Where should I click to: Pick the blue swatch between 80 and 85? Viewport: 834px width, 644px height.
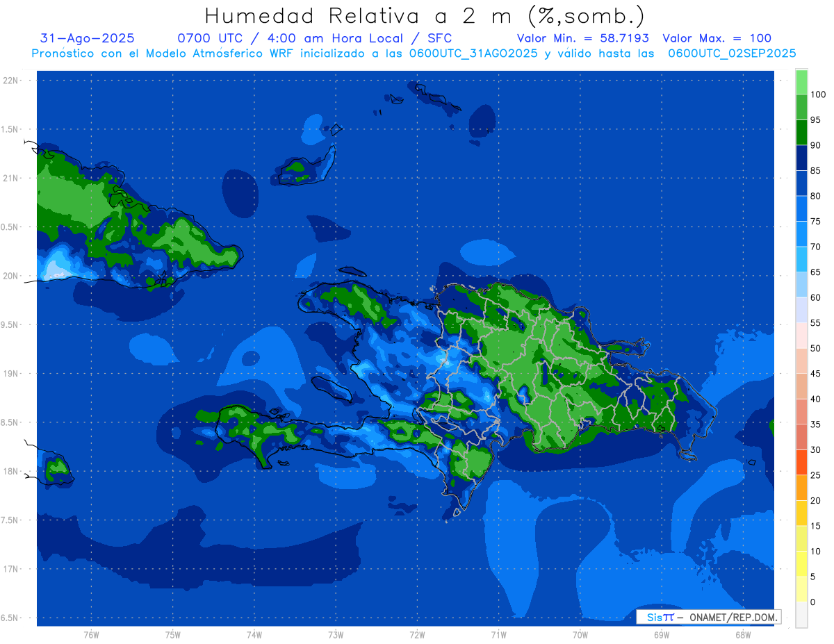[801, 183]
